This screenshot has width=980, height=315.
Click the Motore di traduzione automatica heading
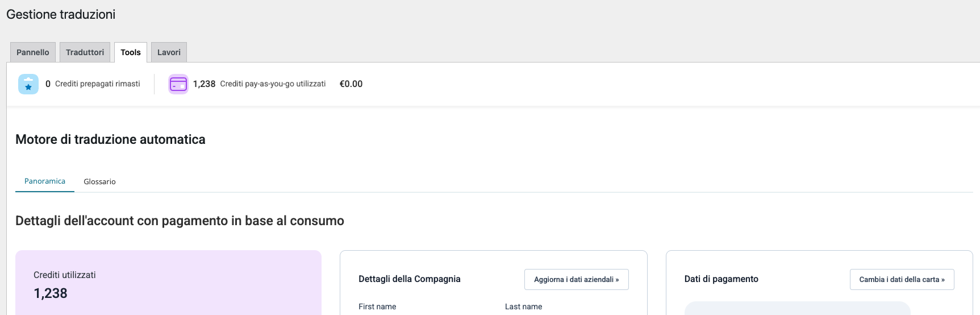click(110, 140)
